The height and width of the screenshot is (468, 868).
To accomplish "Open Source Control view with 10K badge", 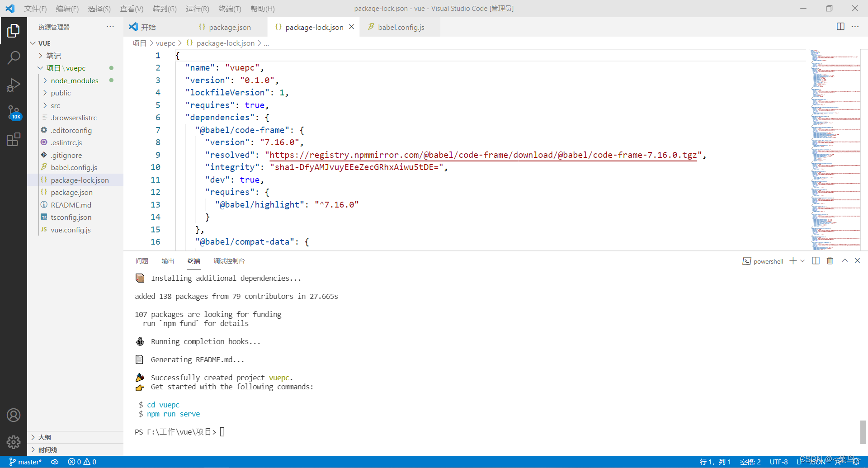I will point(14,113).
